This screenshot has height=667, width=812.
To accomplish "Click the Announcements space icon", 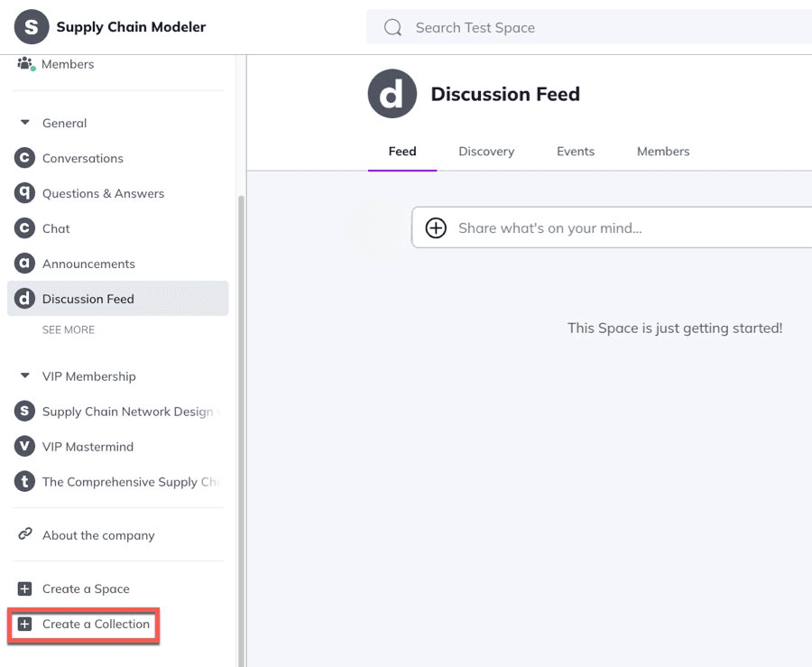I will pos(25,264).
